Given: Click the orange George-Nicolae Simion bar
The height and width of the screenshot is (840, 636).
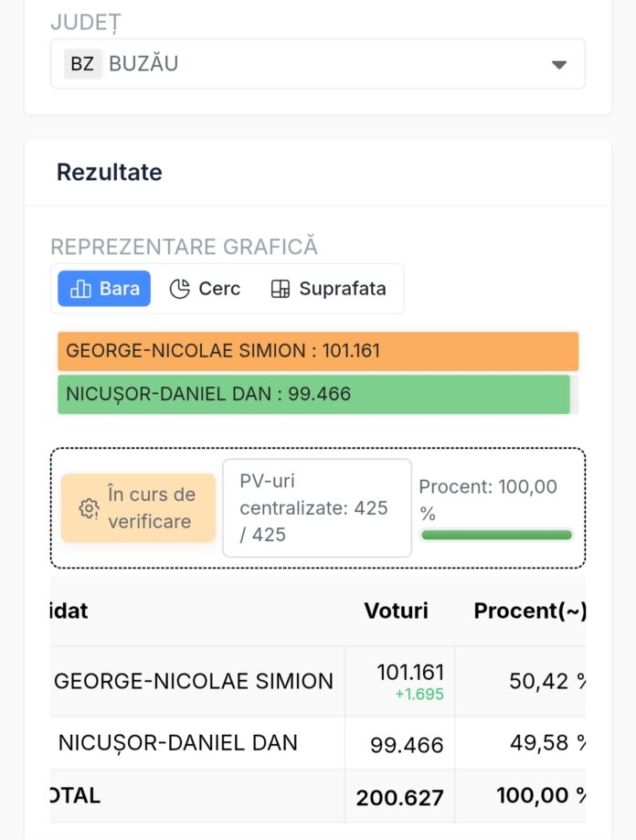Looking at the screenshot, I should point(317,351).
